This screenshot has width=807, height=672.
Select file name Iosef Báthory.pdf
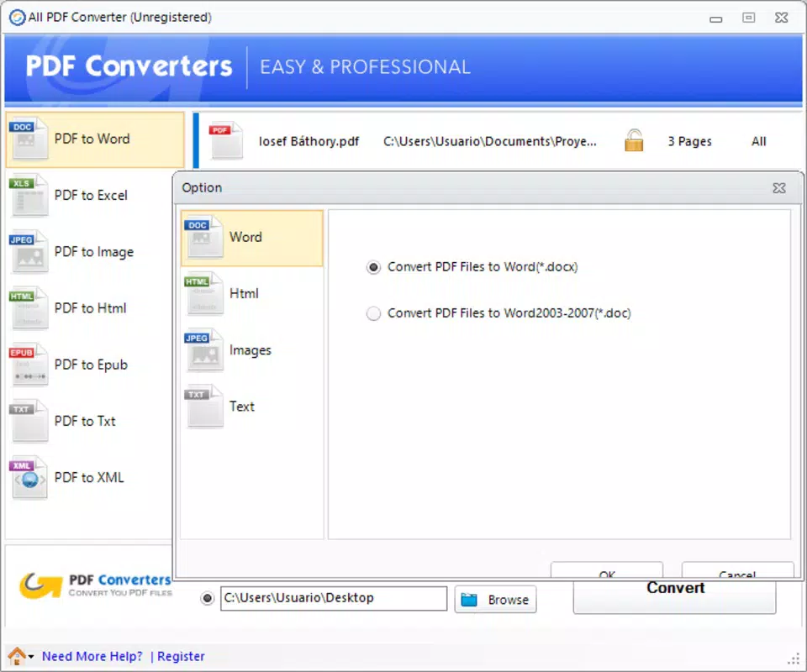pyautogui.click(x=309, y=141)
